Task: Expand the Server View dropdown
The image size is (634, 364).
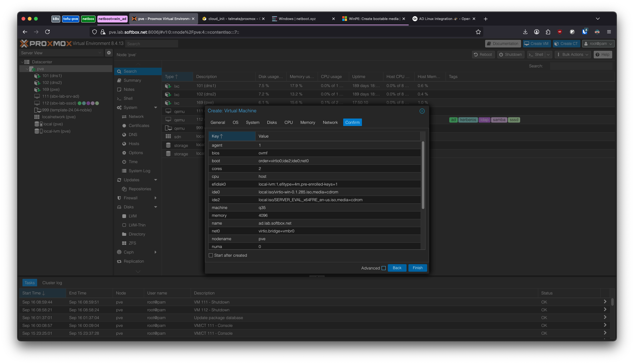Action: pyautogui.click(x=100, y=52)
